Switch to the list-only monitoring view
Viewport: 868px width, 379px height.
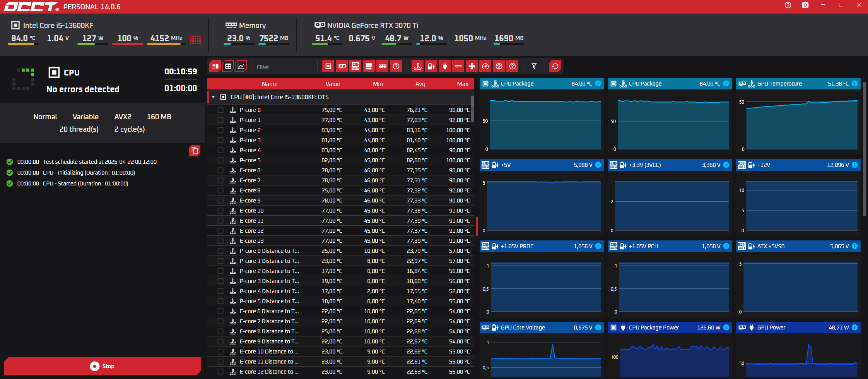tap(215, 66)
